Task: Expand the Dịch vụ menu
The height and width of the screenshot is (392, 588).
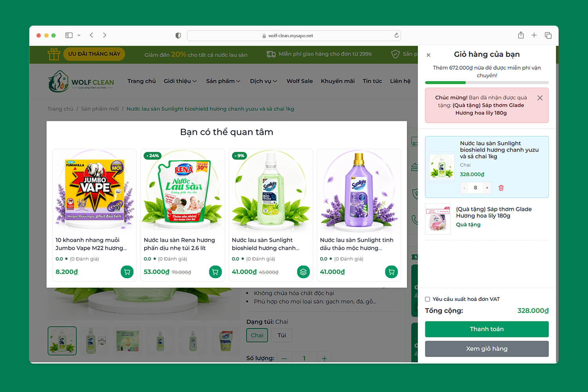Action: click(263, 81)
